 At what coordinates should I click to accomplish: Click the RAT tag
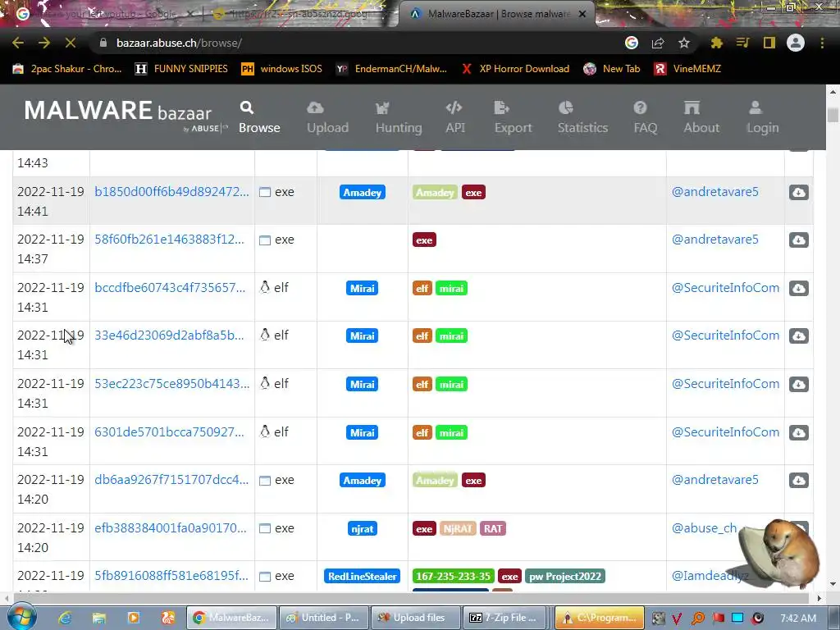[x=493, y=529]
